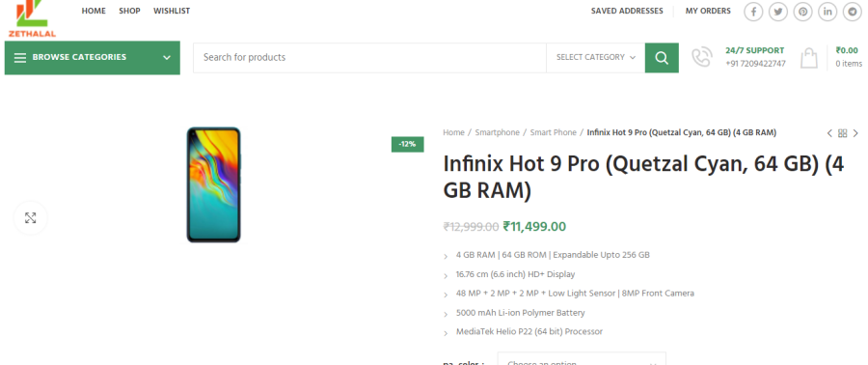Open MY ORDERS link
Viewport: 868px width, 365px height.
[x=708, y=11]
